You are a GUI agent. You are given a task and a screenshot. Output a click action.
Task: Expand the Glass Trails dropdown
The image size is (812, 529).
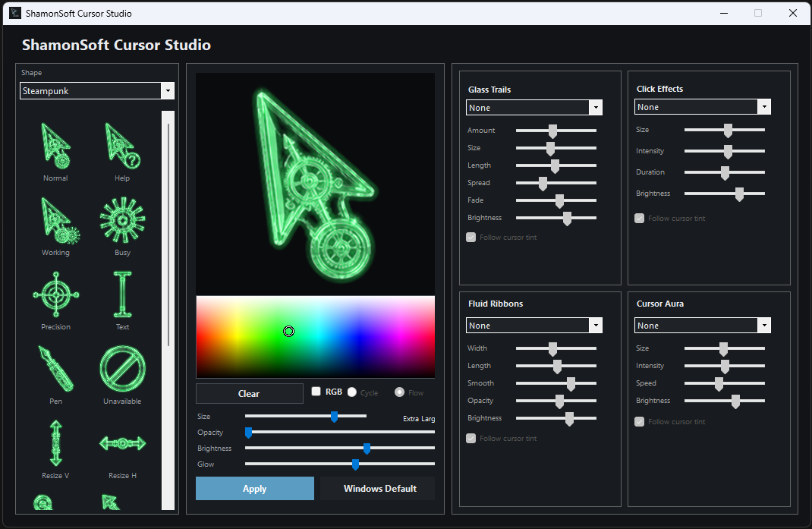click(x=534, y=108)
